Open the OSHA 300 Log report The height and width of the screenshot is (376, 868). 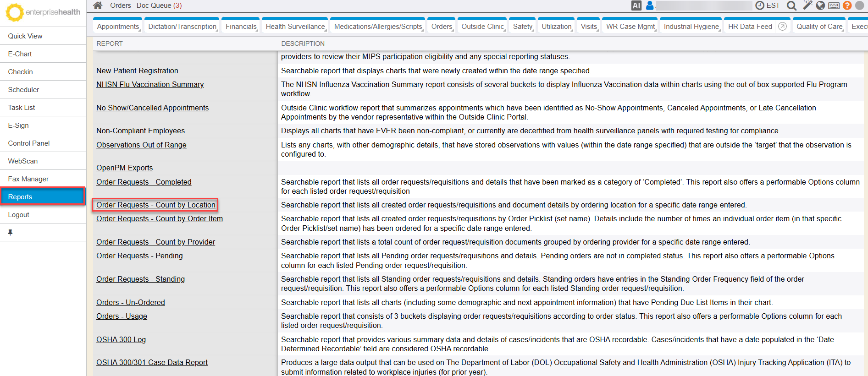click(121, 339)
